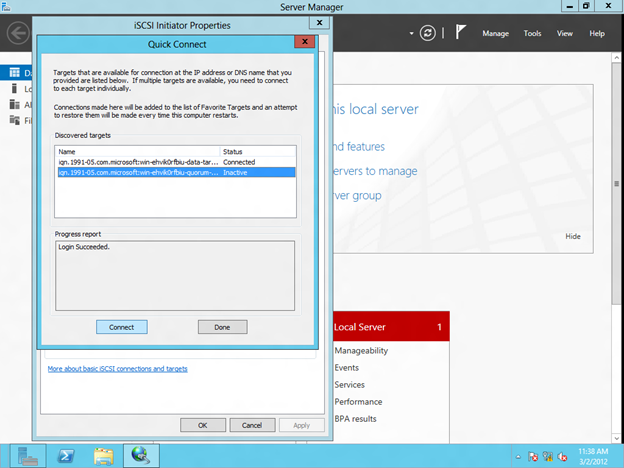Click Hide in the welcome tile
Viewport: 624px width, 468px height.
point(572,236)
